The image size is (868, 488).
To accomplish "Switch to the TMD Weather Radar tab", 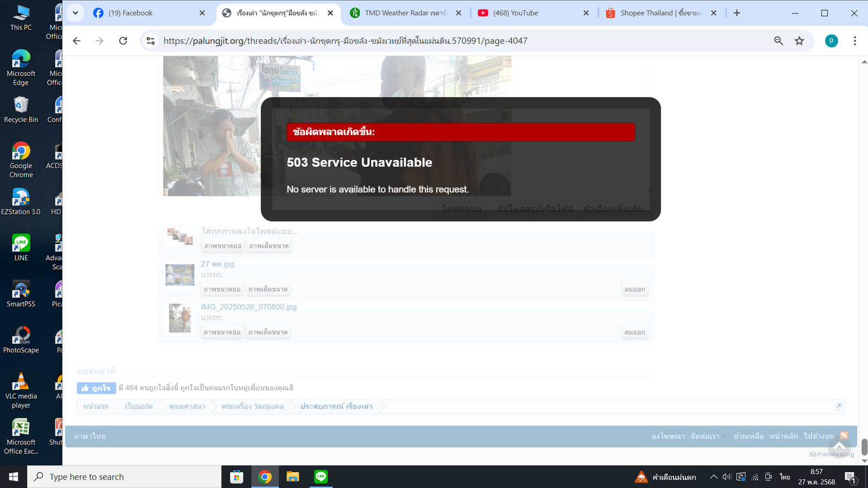I will pos(405,13).
